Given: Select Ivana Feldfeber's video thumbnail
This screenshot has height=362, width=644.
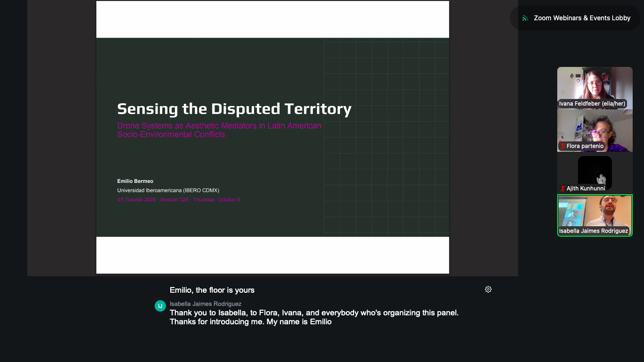Looking at the screenshot, I should pyautogui.click(x=595, y=88).
